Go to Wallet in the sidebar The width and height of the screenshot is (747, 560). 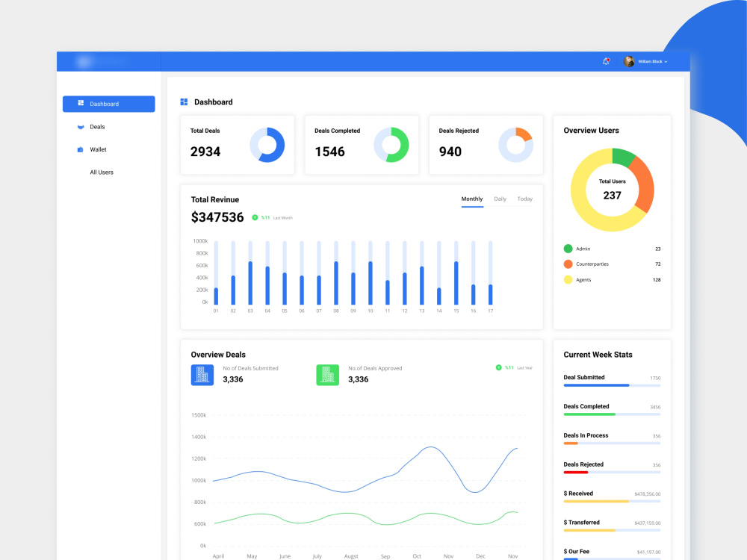coord(98,149)
